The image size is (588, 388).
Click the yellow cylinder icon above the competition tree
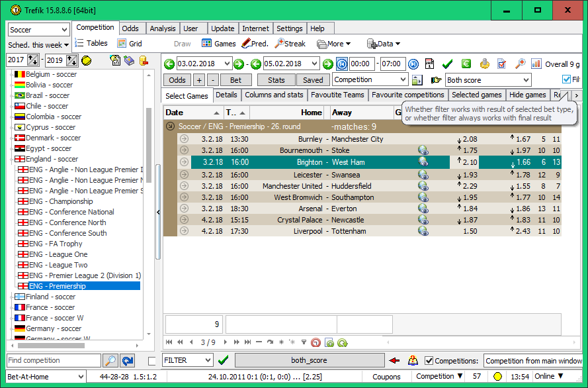[144, 60]
